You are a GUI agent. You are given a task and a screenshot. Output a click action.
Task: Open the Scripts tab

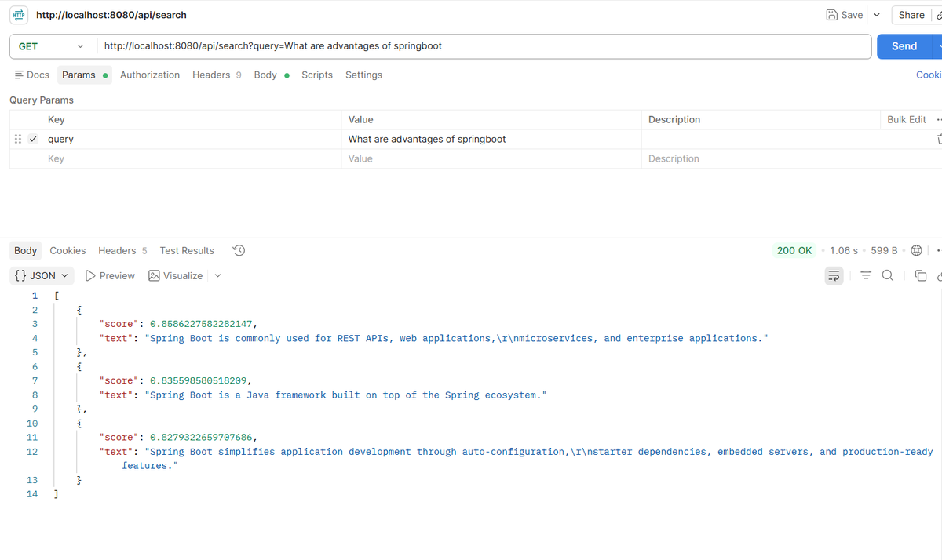(317, 75)
